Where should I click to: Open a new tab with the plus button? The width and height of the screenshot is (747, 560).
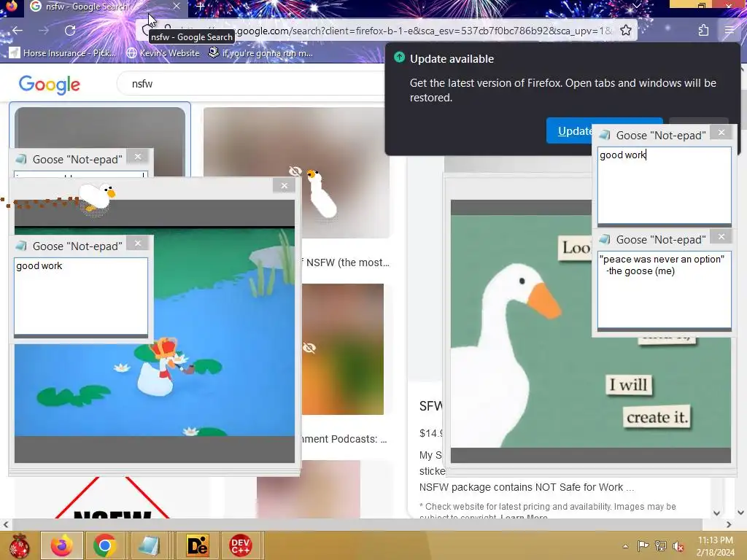(200, 6)
